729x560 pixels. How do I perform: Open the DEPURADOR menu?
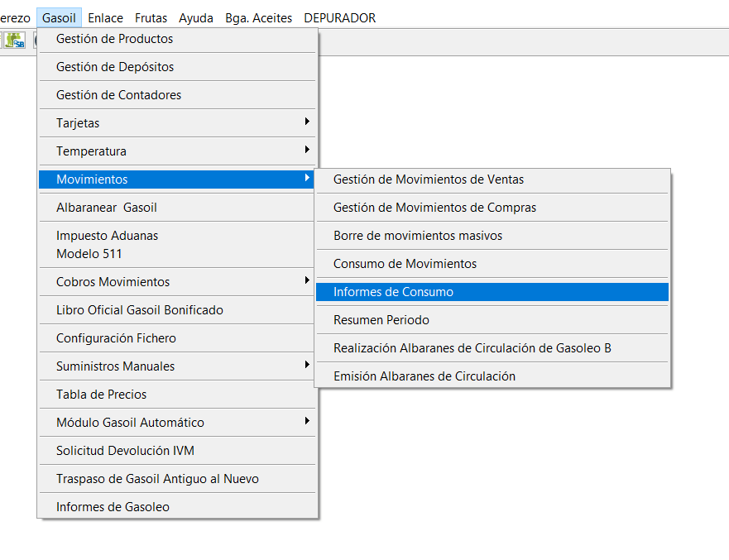click(x=341, y=17)
